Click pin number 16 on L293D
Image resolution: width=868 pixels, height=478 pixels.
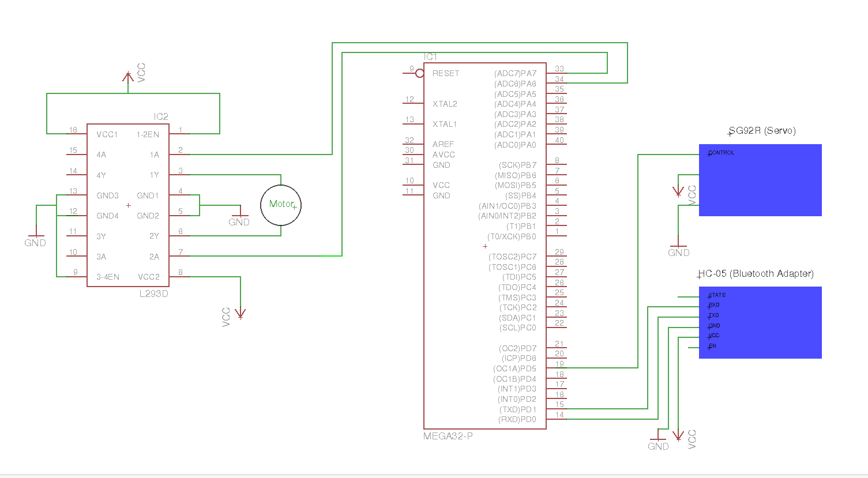[x=73, y=130]
